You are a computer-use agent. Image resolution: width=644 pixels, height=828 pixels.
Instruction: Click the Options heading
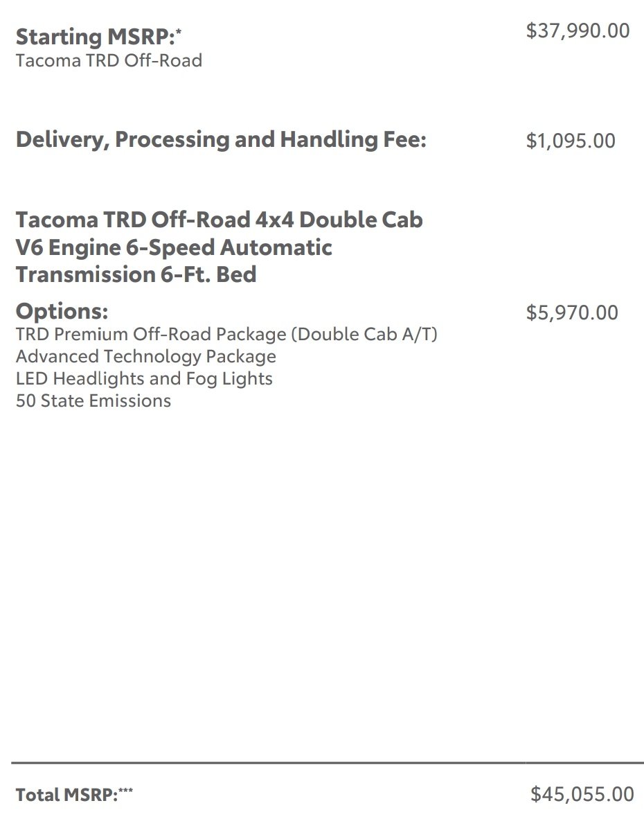(x=62, y=311)
